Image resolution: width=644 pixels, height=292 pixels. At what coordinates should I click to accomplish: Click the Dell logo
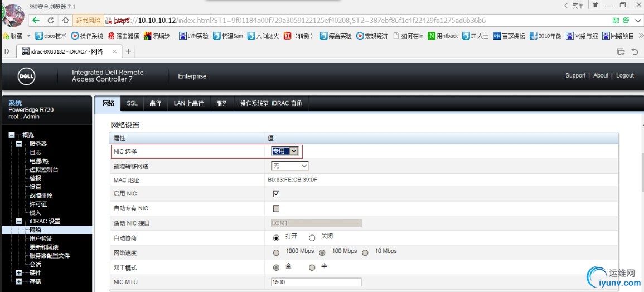pyautogui.click(x=26, y=76)
